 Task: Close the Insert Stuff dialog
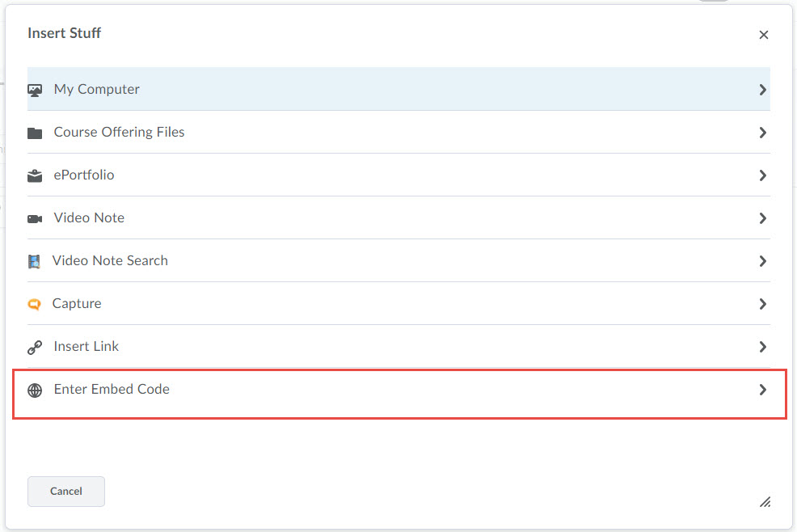pos(763,35)
